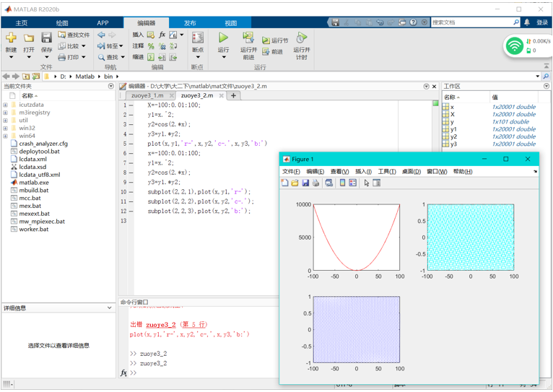The width and height of the screenshot is (553, 392).
Task: Expand the icutzdata folder
Action: pyautogui.click(x=5, y=105)
